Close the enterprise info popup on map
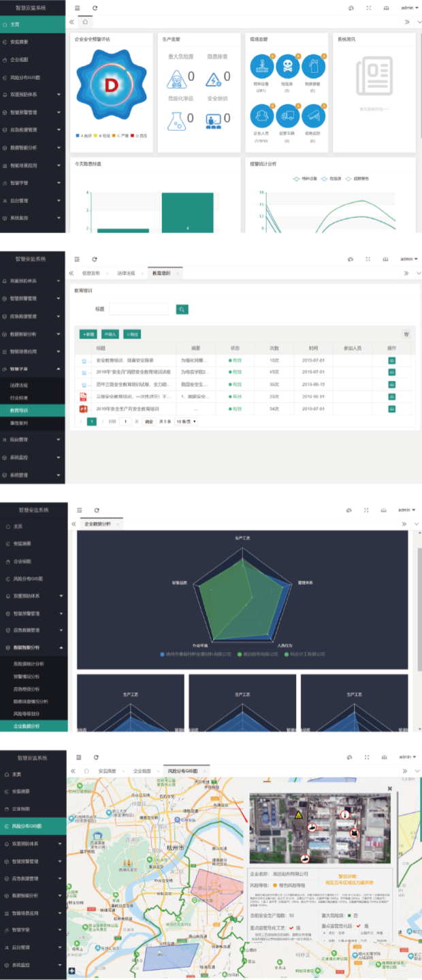Image resolution: width=422 pixels, height=980 pixels. 390,788
